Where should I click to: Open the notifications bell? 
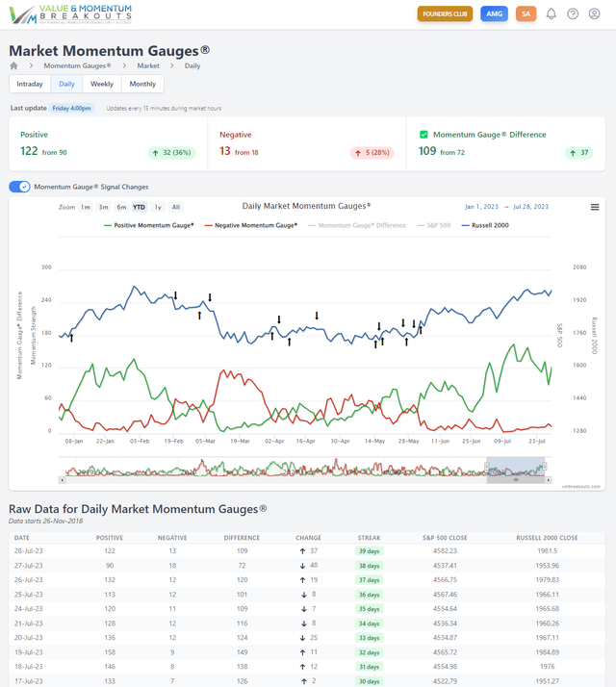pyautogui.click(x=552, y=14)
